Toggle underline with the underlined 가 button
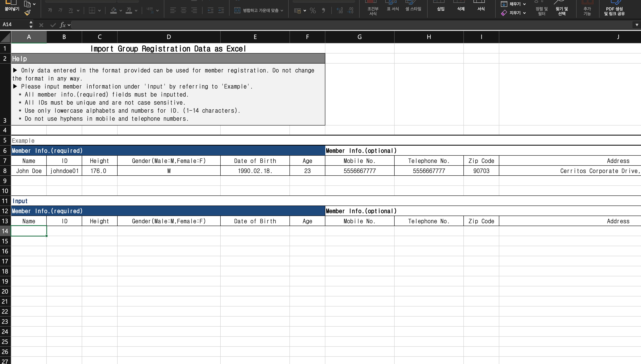 coord(71,10)
